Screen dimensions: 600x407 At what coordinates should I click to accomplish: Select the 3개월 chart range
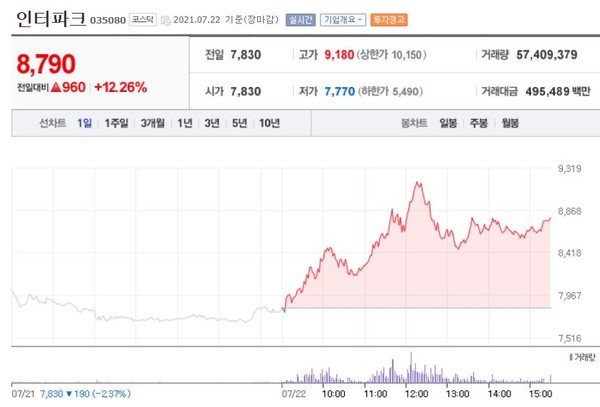[x=153, y=125]
